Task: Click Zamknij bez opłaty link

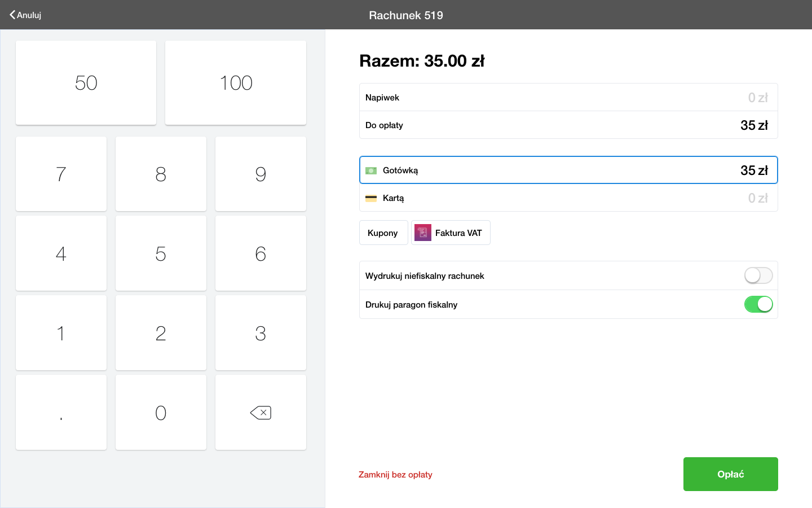Action: point(395,475)
